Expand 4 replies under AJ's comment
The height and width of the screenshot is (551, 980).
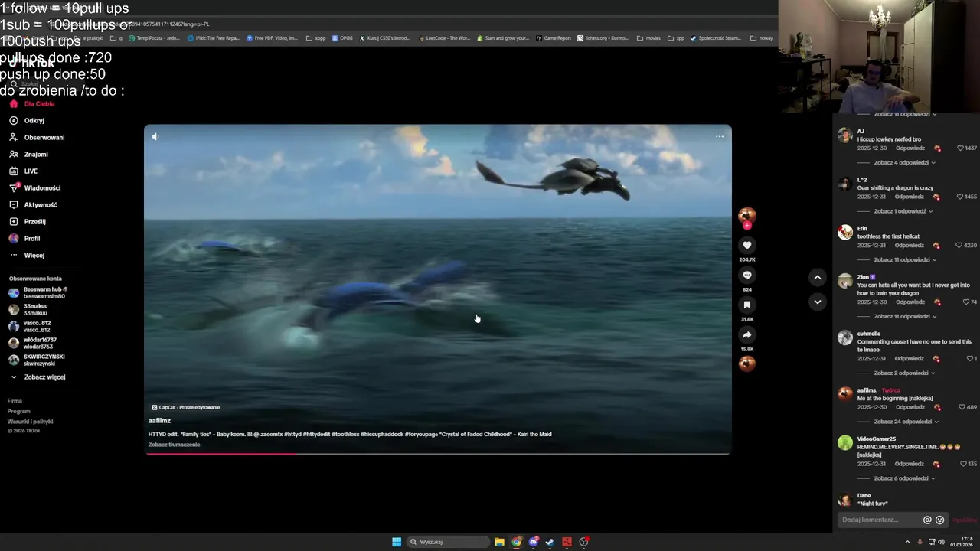tap(903, 163)
